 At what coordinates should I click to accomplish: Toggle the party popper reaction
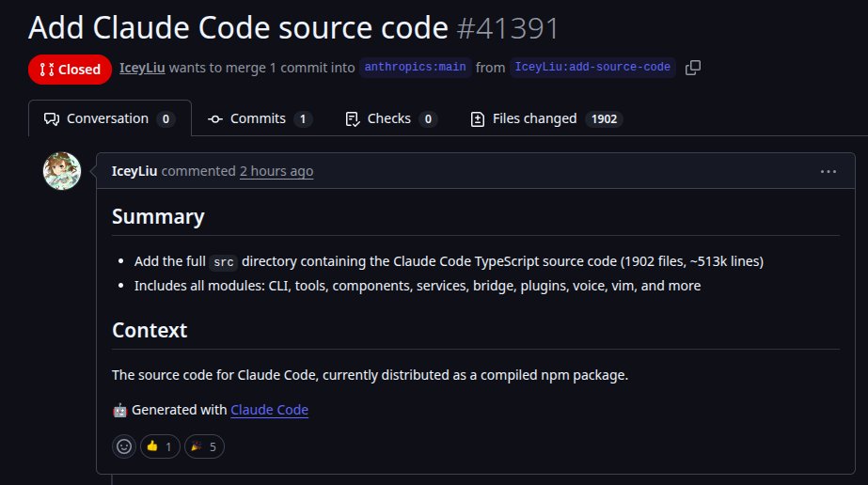204,446
